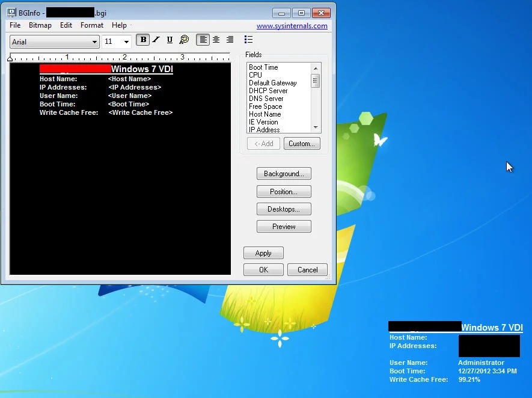Click desktop Boot Time value 12/27/2012 3:34 PM

(487, 371)
